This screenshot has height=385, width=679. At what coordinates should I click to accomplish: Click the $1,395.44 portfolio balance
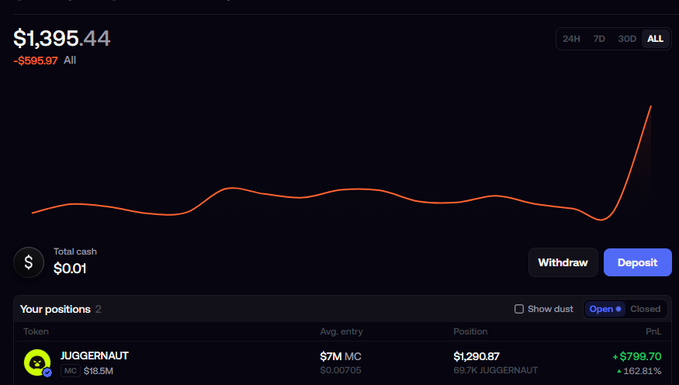point(62,39)
